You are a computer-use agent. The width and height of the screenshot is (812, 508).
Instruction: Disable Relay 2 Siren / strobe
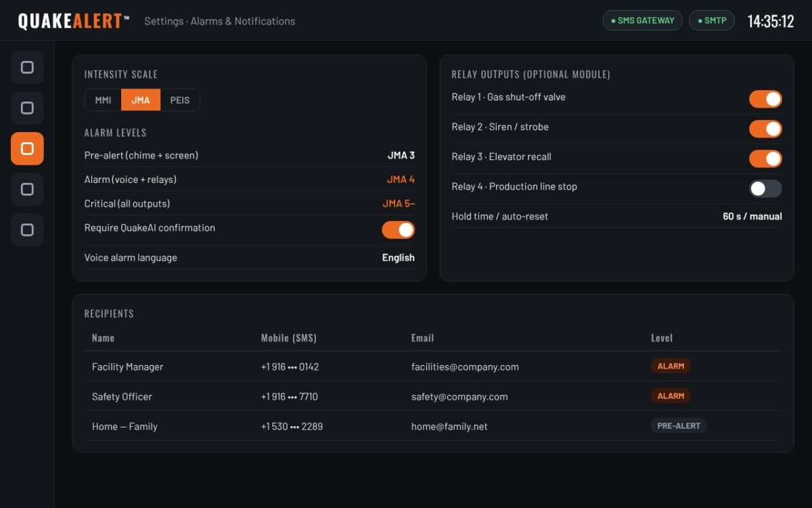click(x=765, y=129)
